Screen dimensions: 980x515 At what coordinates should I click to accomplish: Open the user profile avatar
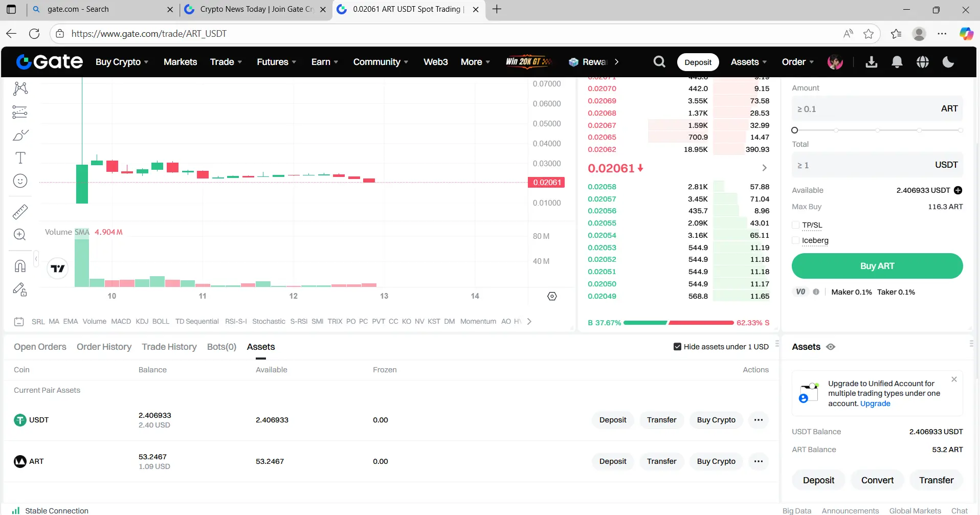835,62
